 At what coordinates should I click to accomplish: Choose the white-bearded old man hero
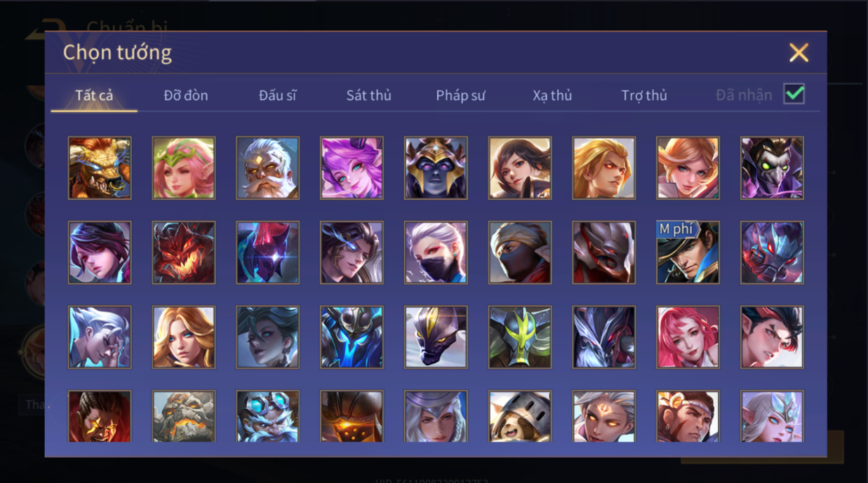tap(268, 168)
